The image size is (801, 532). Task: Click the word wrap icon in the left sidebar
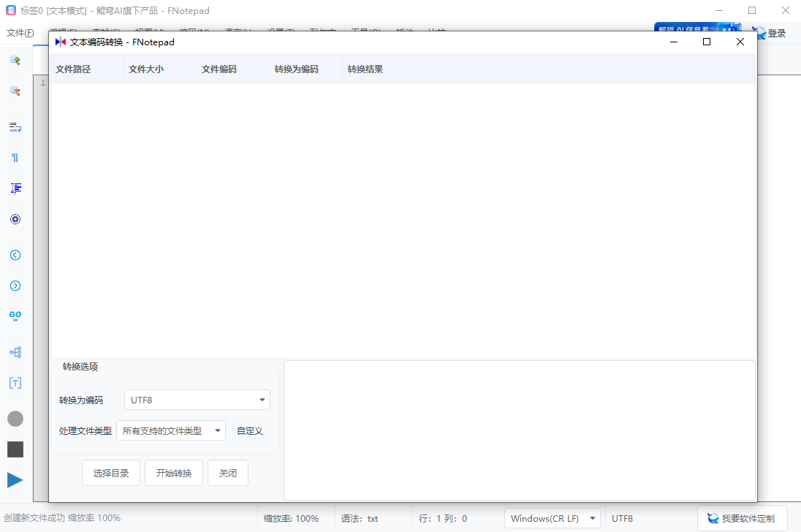15,126
